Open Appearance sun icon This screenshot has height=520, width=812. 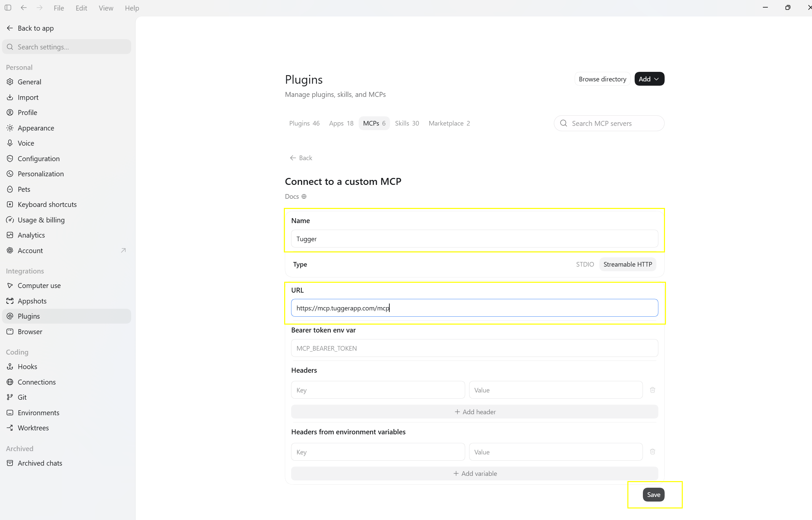point(10,128)
